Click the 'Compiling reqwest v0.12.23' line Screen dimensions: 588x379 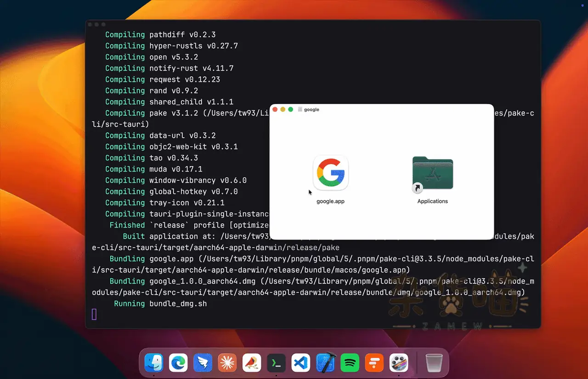click(163, 79)
